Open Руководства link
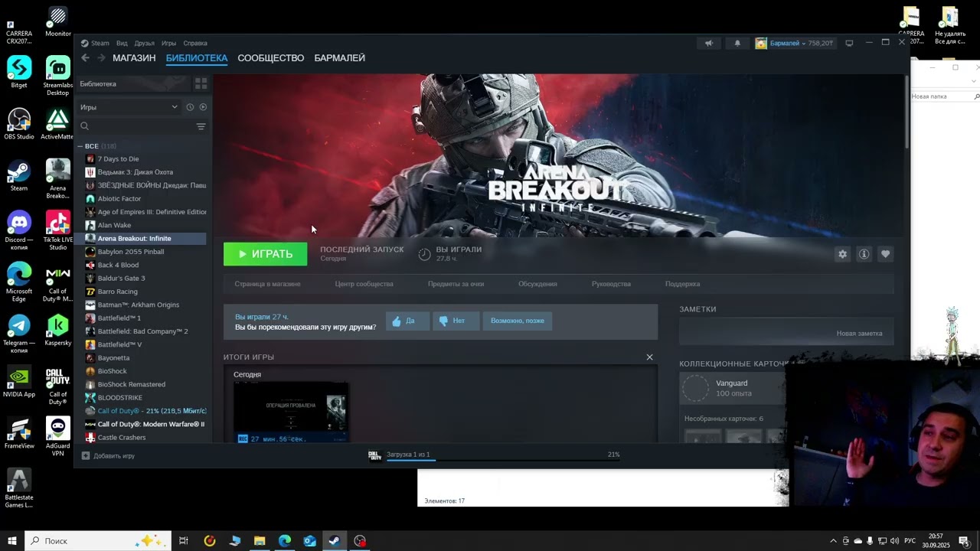 611,284
